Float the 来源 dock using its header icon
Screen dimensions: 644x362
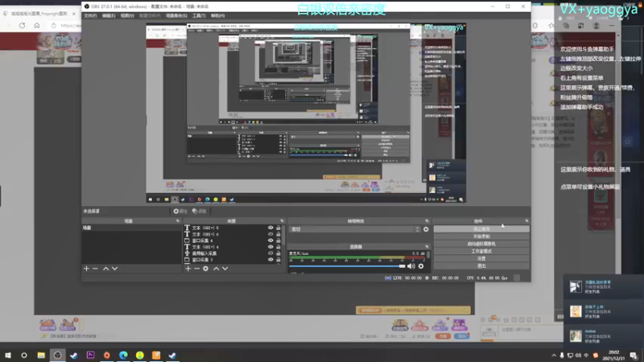point(282,220)
